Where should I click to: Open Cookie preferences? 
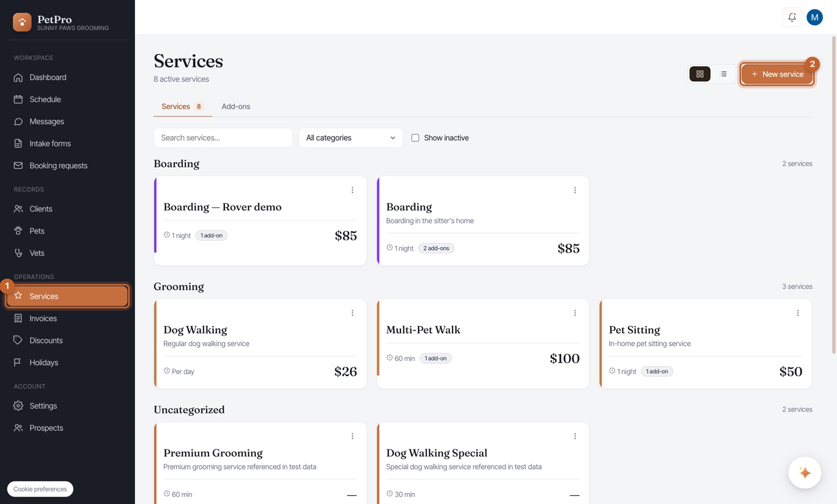[x=40, y=489]
